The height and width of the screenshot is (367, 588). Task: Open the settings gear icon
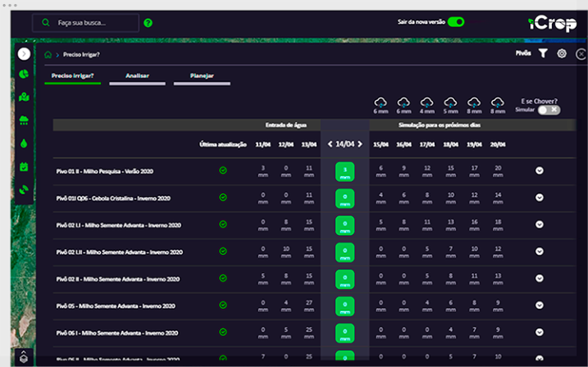click(562, 53)
